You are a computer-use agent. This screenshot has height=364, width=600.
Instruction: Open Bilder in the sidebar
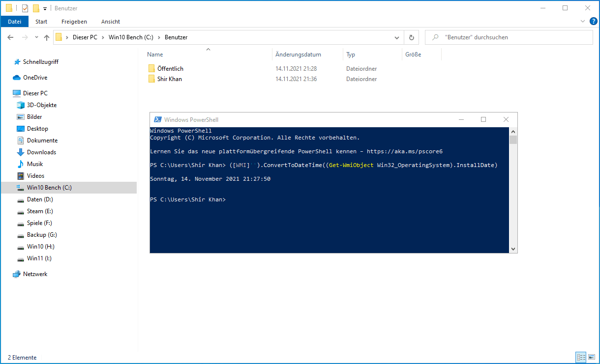point(34,117)
